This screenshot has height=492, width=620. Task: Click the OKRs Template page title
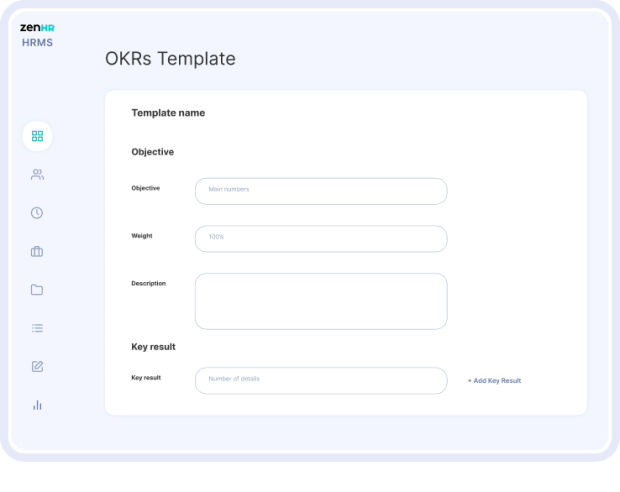pos(170,59)
